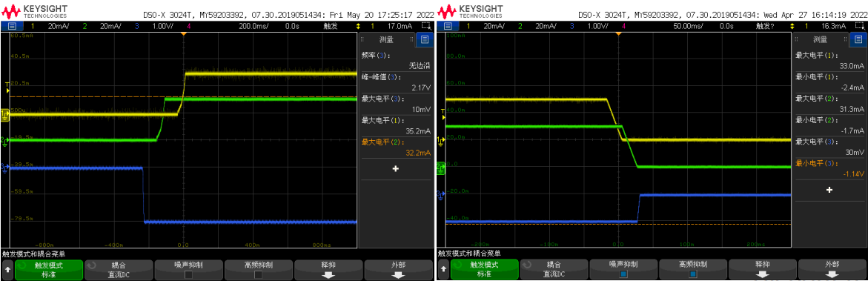Click orange trigger time marker above 200.0ms/ graticule

click(x=183, y=35)
